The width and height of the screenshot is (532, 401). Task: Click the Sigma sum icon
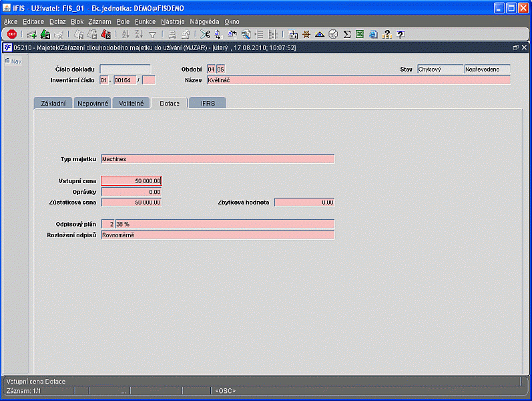tap(346, 34)
